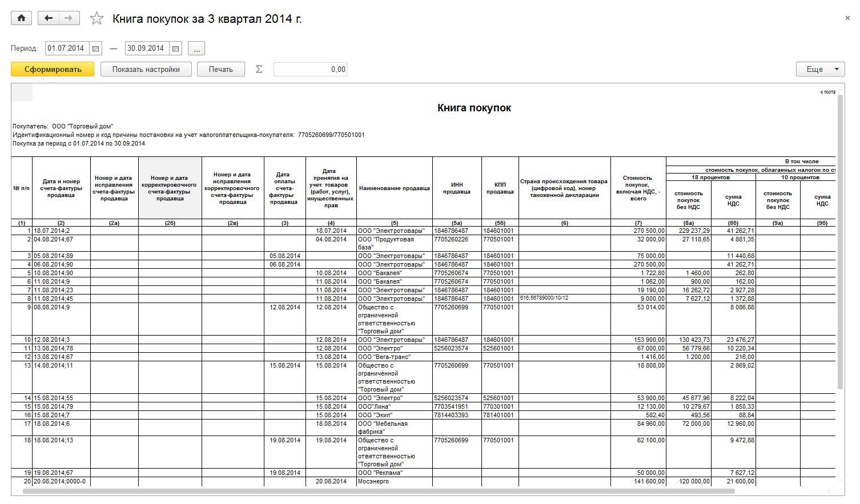Click seller ООО "Экип" cell
Screen dimensions: 860x504
(x=395, y=415)
